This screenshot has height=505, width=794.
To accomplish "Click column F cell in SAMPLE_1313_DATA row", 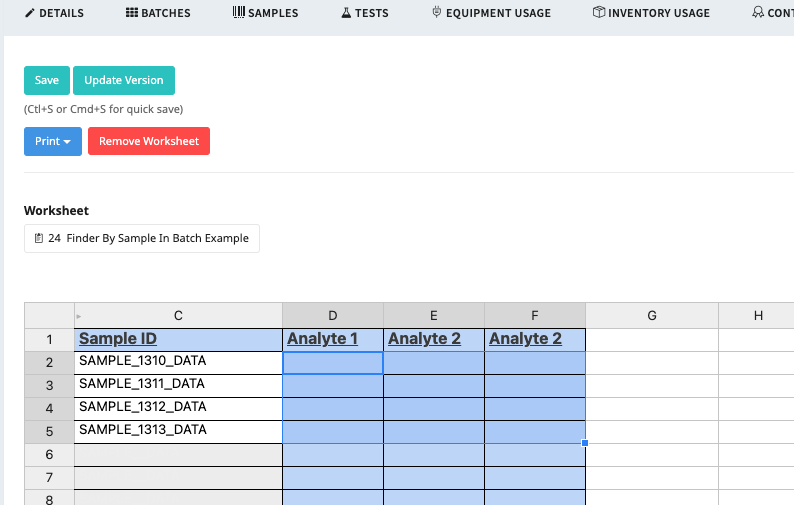I will (x=535, y=432).
